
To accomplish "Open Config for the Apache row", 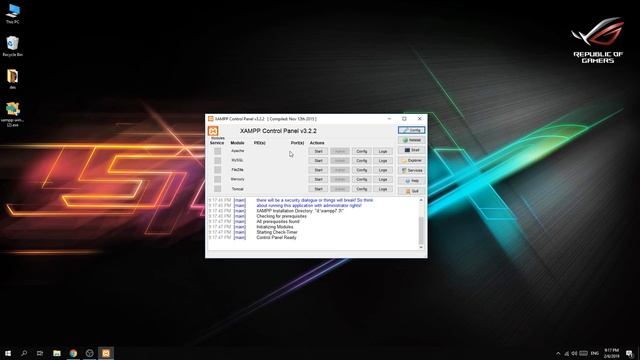I will pos(362,151).
